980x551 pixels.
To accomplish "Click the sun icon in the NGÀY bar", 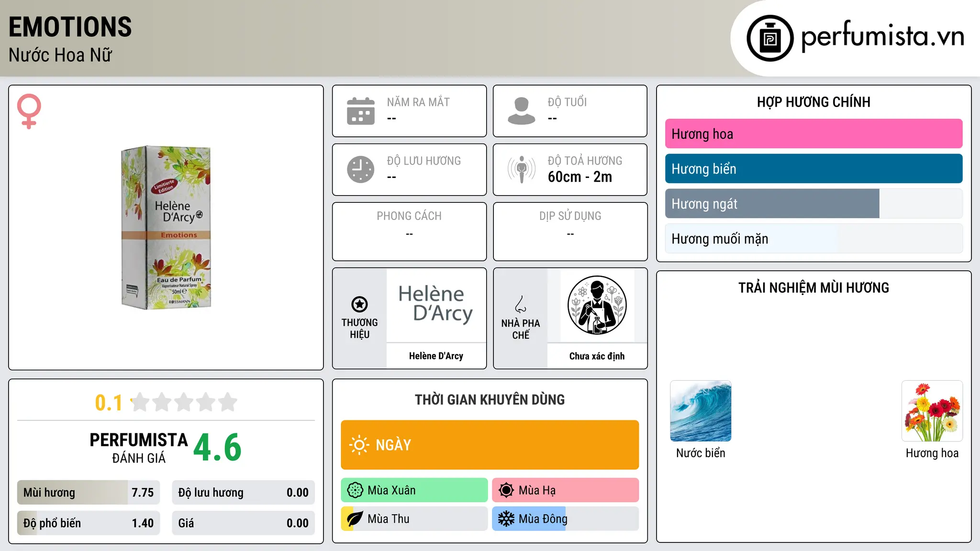I will coord(359,445).
